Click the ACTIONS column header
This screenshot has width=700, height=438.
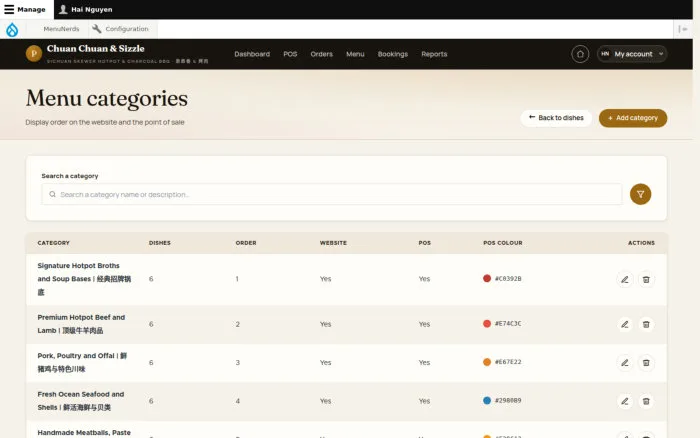641,243
